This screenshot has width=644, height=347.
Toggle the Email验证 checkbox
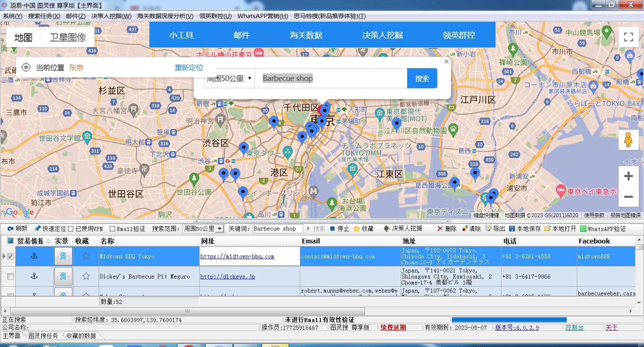[112, 229]
